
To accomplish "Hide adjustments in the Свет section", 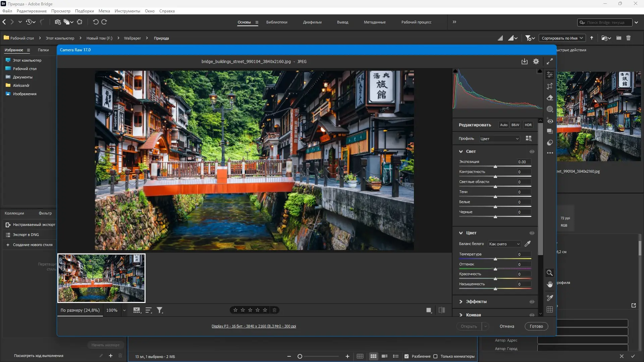I will coord(532,152).
